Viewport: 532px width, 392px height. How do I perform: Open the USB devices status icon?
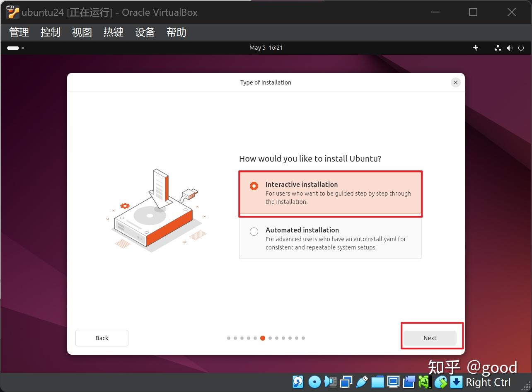(362, 382)
